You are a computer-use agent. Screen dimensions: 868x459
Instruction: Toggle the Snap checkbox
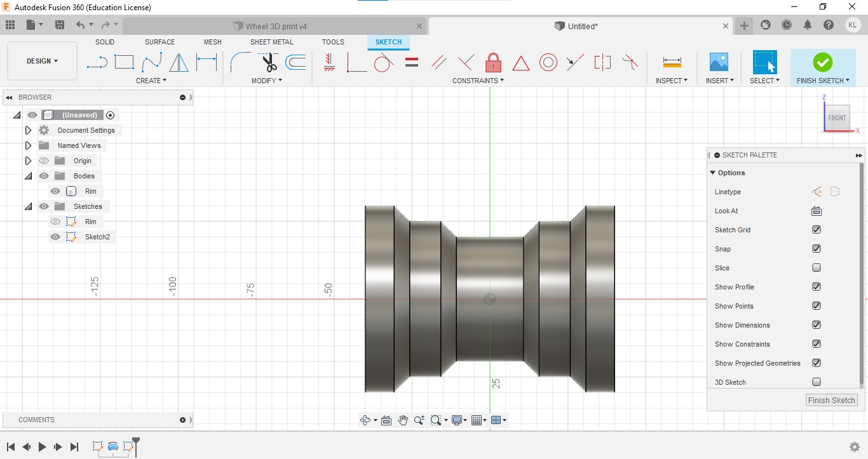tap(817, 249)
